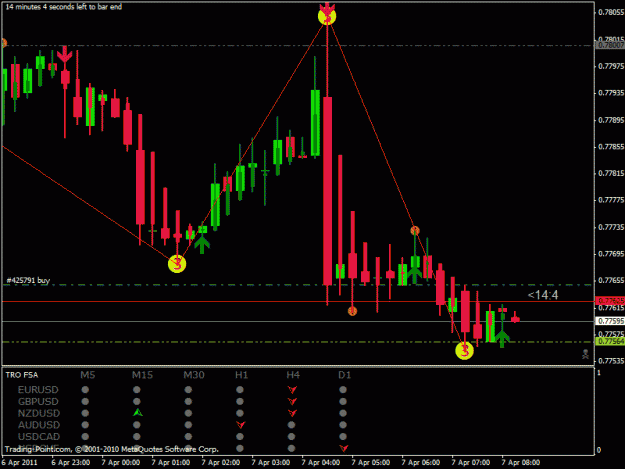The height and width of the screenshot is (469, 625).
Task: Click the 0.77815 price scale label
Action: pyautogui.click(x=611, y=173)
